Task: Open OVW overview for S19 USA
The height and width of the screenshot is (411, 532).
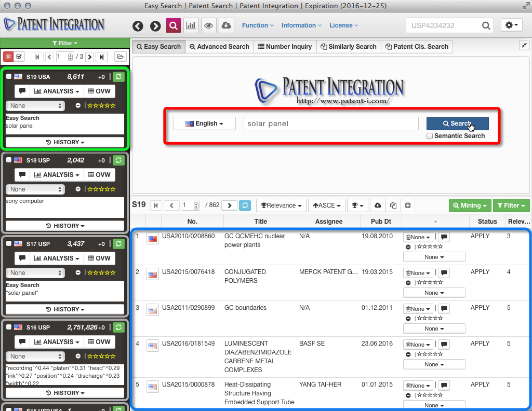Action: point(99,91)
